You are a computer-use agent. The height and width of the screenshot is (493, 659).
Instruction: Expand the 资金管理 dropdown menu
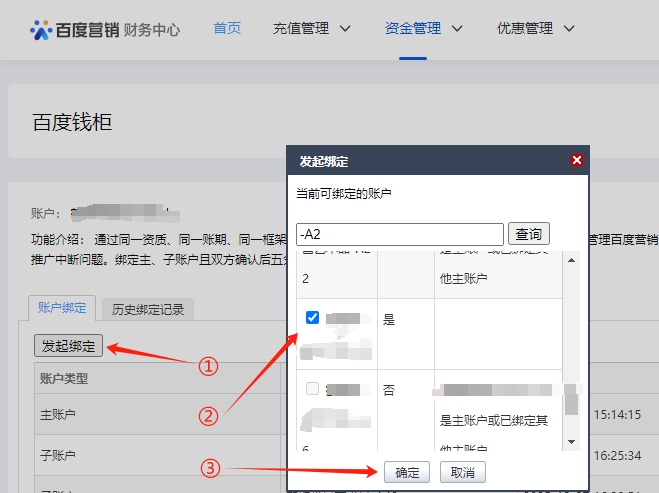pyautogui.click(x=424, y=29)
